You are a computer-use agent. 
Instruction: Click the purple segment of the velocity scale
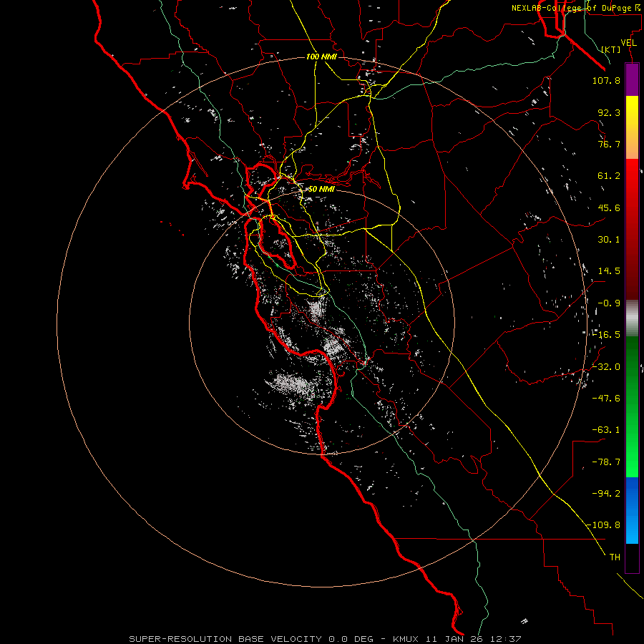pyautogui.click(x=632, y=79)
